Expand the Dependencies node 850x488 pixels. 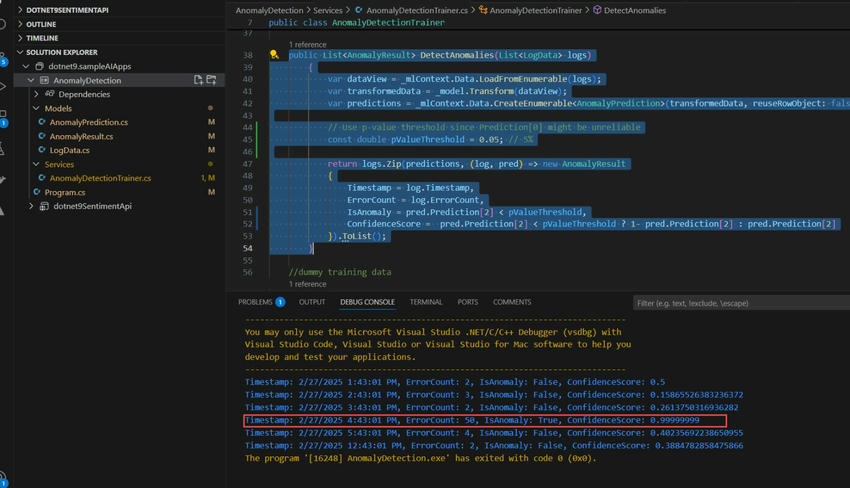click(x=37, y=94)
